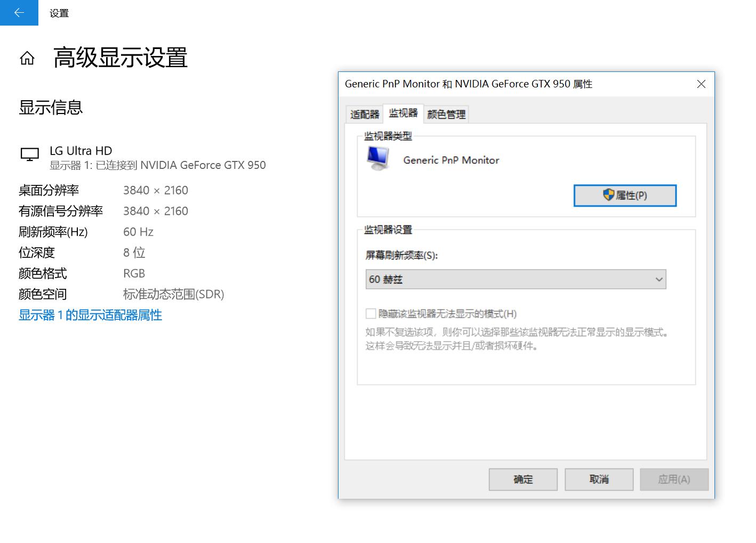Click the back arrow in the title bar
The height and width of the screenshot is (543, 756).
click(19, 13)
